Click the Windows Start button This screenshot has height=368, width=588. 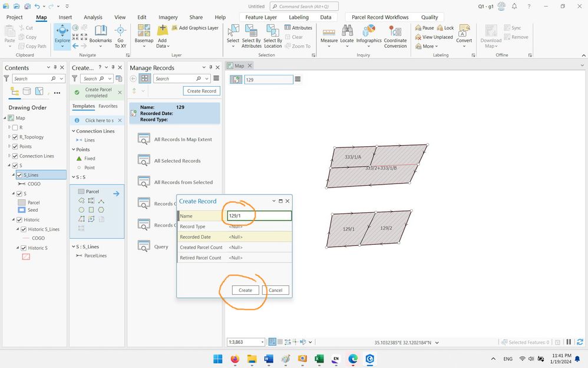click(x=218, y=359)
